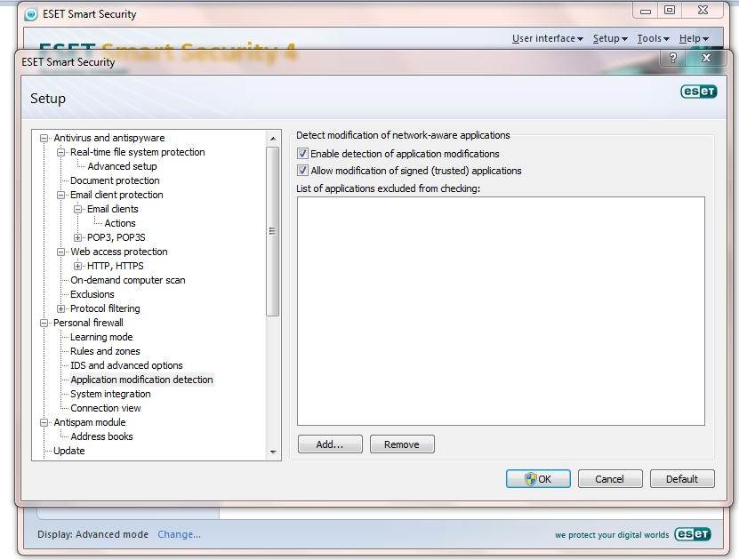Collapse the Antivirus and antispyware node
This screenshot has width=739, height=560.
point(44,138)
